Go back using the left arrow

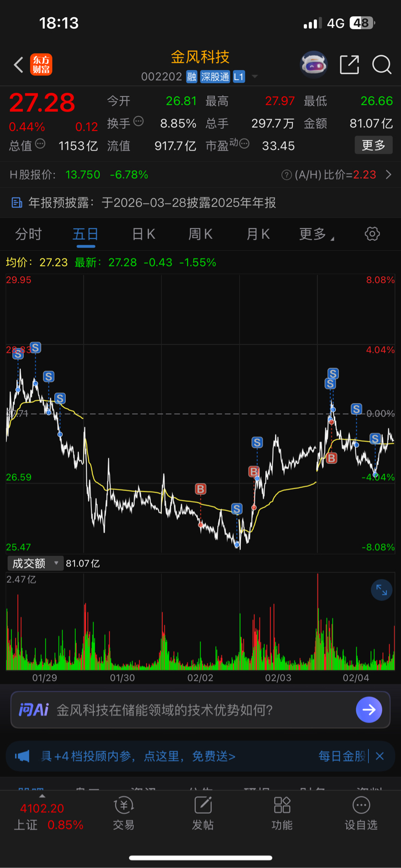coord(18,65)
